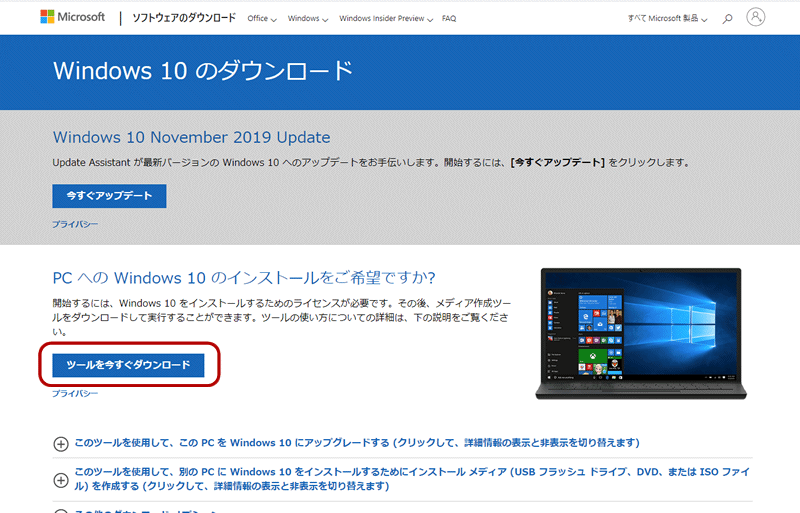Viewport: 800px width, 513px height.
Task: Expand the Windows menu
Action: (x=308, y=18)
